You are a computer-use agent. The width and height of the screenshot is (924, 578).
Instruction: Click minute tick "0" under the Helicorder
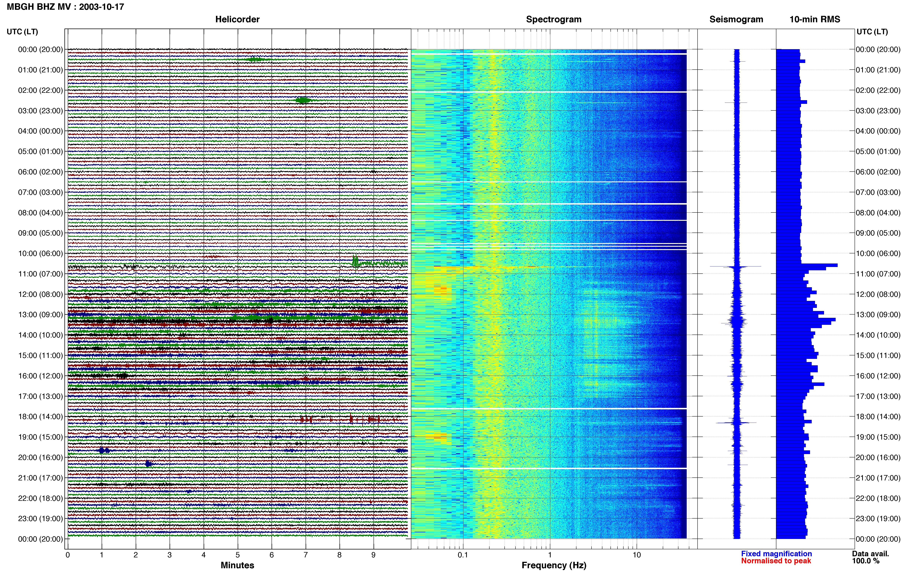(x=68, y=555)
